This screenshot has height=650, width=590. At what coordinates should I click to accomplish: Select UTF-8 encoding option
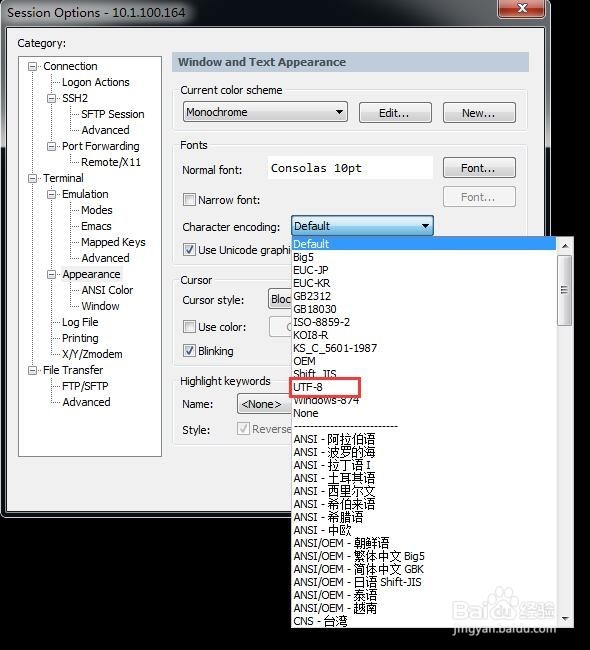click(424, 387)
